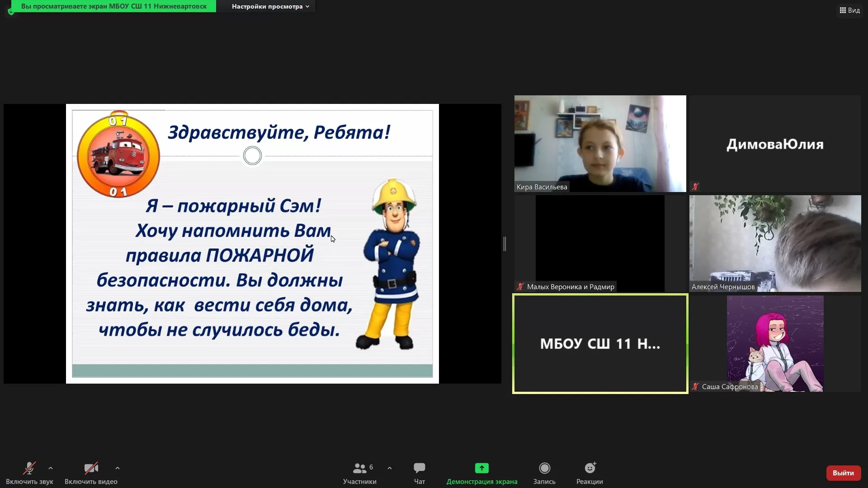Expand the arrow next to Участники
This screenshot has height=488, width=868.
pyautogui.click(x=390, y=468)
